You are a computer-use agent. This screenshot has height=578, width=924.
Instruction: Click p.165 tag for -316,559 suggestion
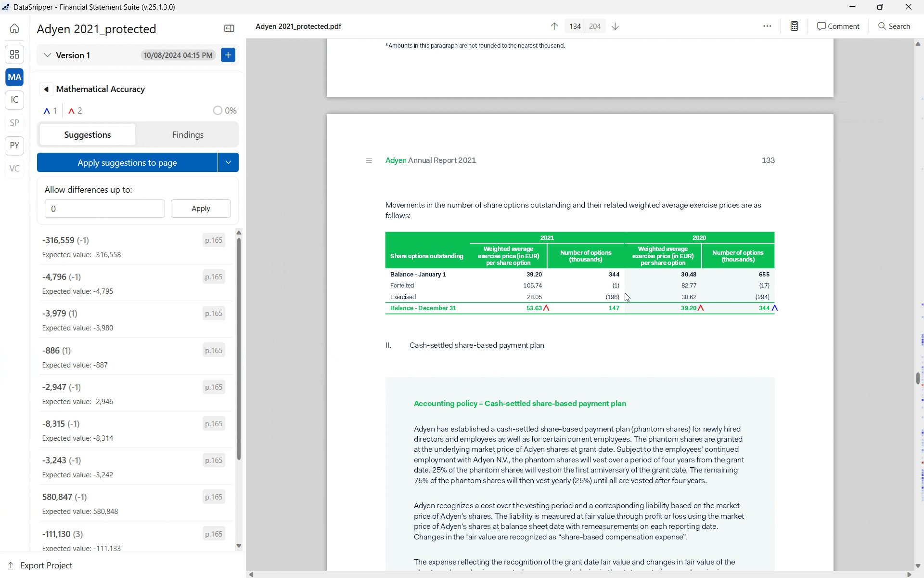click(x=214, y=240)
